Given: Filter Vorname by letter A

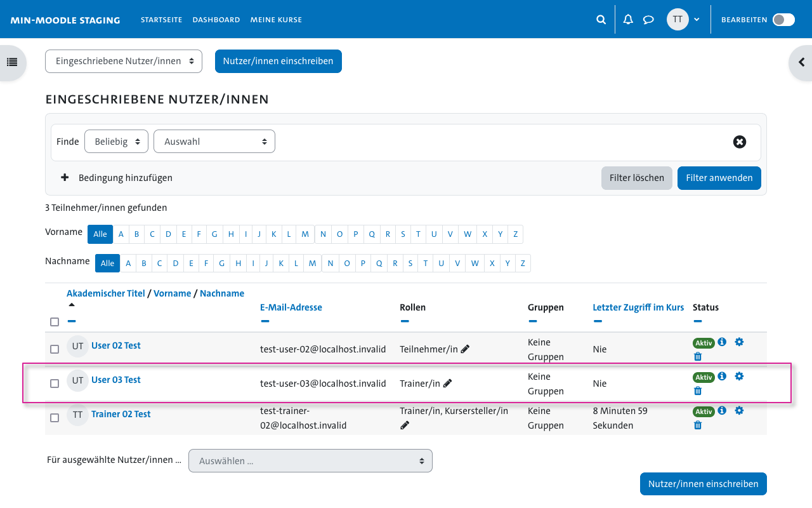Looking at the screenshot, I should [121, 234].
